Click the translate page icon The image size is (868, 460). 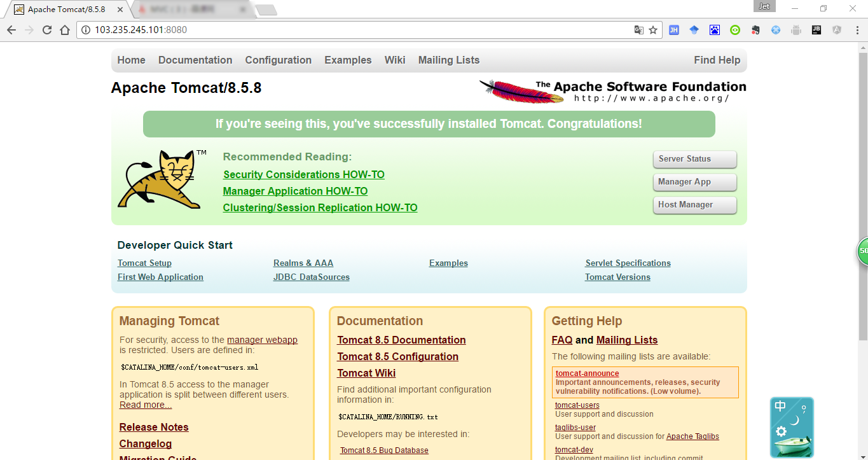(x=639, y=30)
